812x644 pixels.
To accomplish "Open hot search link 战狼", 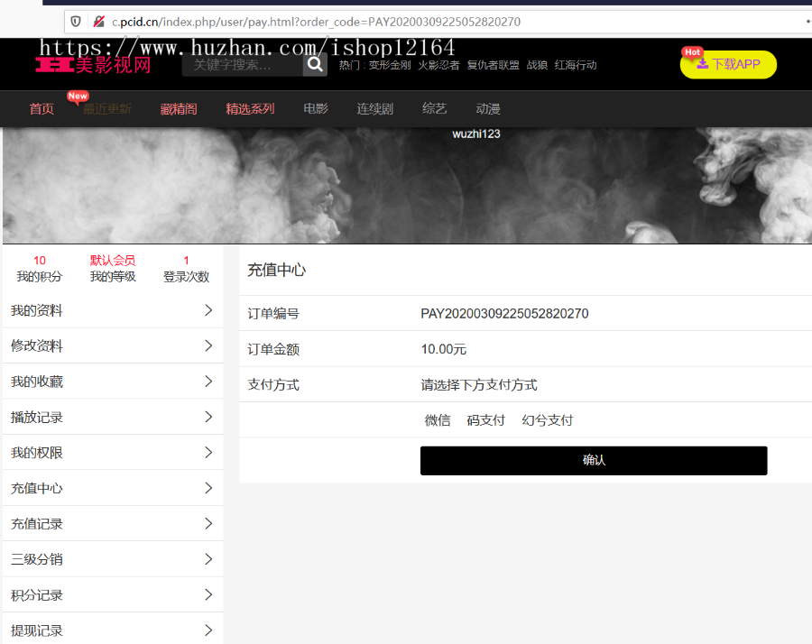I will click(x=537, y=65).
